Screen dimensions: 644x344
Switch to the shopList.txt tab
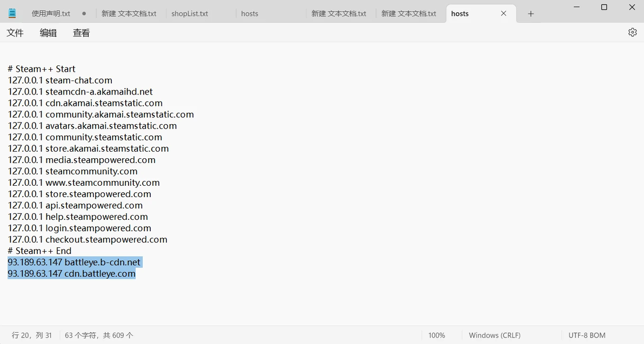tap(190, 14)
